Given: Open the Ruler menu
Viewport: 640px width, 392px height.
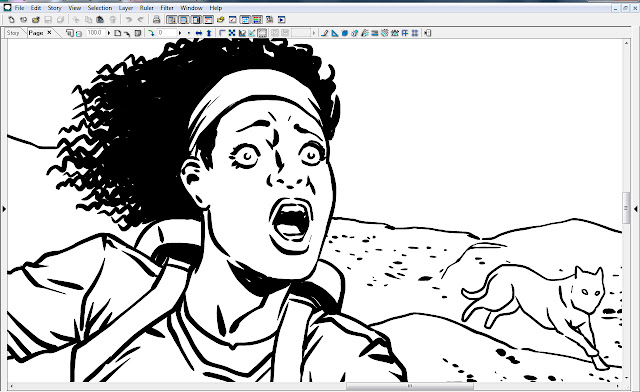Looking at the screenshot, I should [x=147, y=8].
